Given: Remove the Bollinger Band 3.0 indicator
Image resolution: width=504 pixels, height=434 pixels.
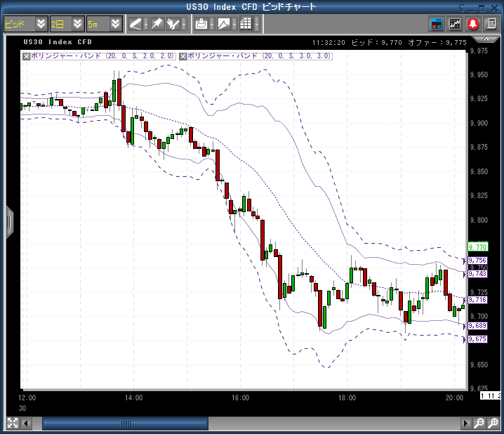Looking at the screenshot, I should click(x=185, y=56).
